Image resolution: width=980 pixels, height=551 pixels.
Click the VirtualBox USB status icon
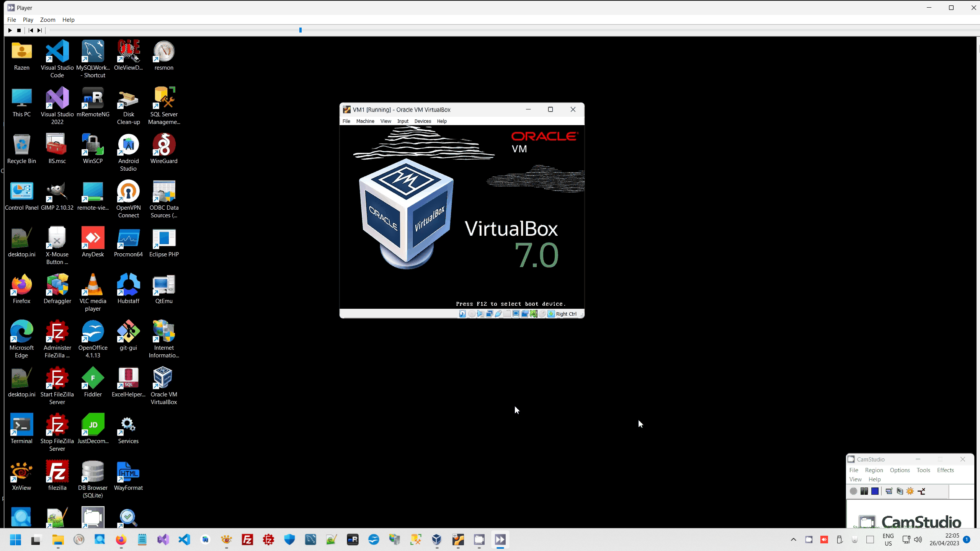tap(498, 314)
